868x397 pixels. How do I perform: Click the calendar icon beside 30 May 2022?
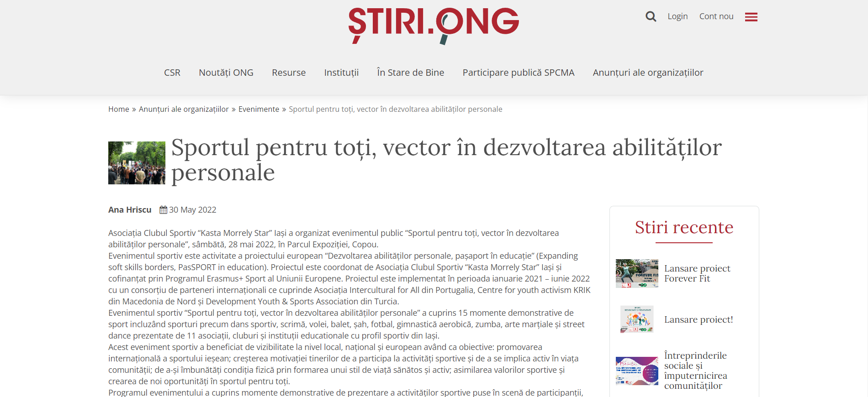point(163,210)
